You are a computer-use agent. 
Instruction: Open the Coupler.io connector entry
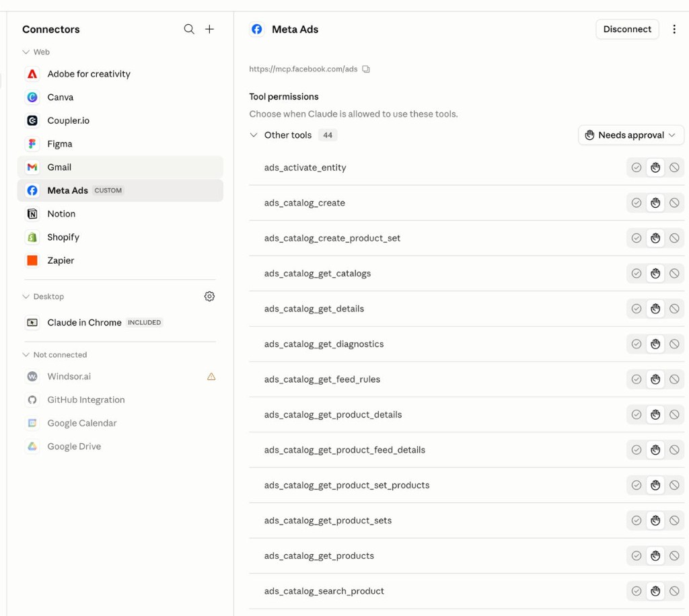(120, 120)
